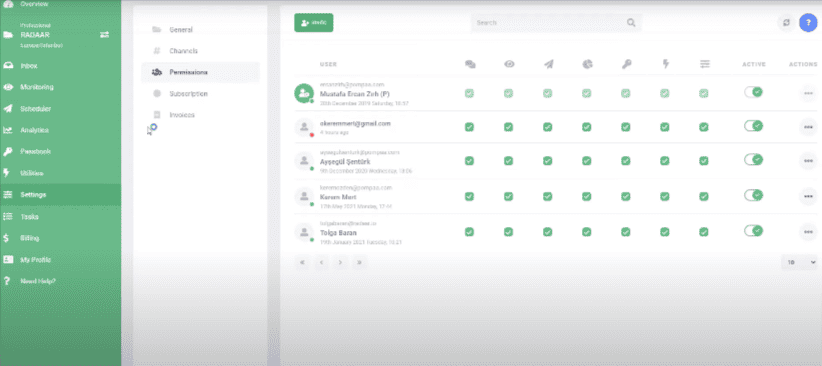The image size is (822, 366).
Task: Toggle chat-column checkbox for Mustafa Ercan Zırh
Action: pyautogui.click(x=469, y=93)
